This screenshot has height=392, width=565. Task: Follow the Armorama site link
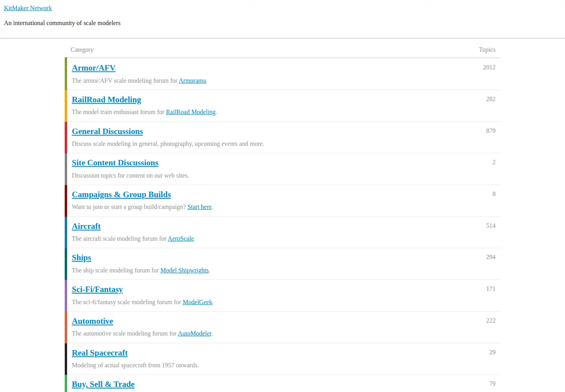click(192, 81)
